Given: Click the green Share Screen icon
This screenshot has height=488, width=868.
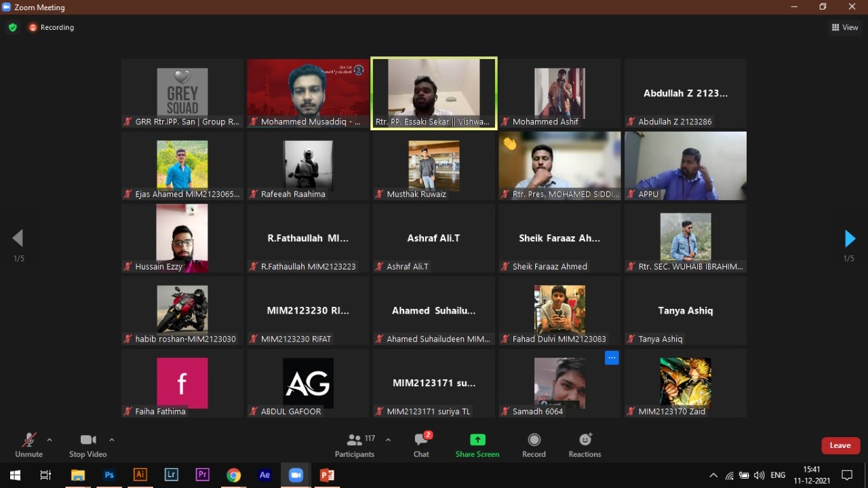Looking at the screenshot, I should [477, 440].
